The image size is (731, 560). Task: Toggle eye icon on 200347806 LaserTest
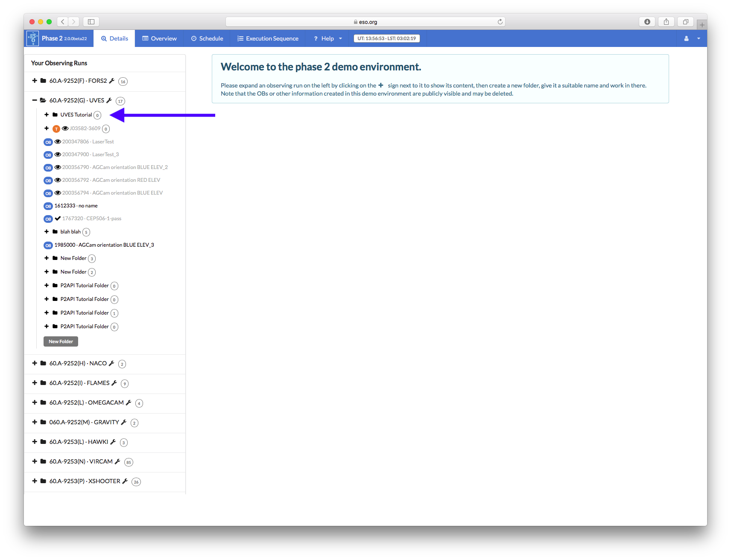click(x=58, y=142)
